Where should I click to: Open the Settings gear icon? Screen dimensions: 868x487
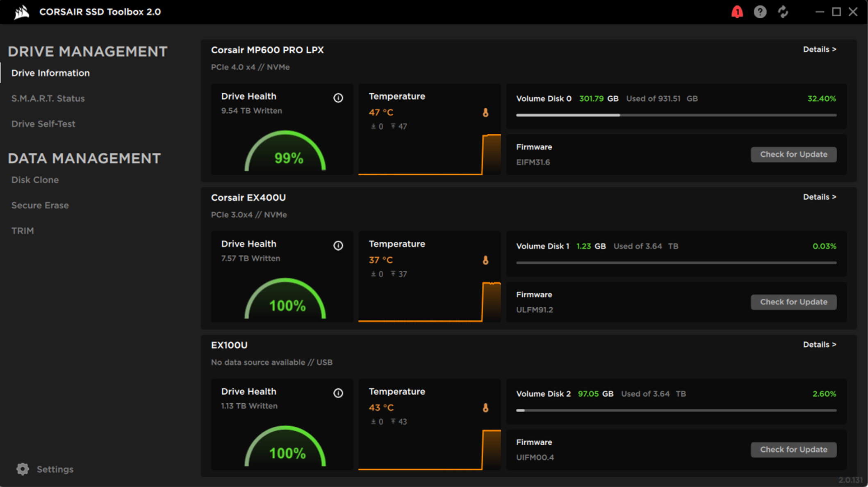coord(23,469)
